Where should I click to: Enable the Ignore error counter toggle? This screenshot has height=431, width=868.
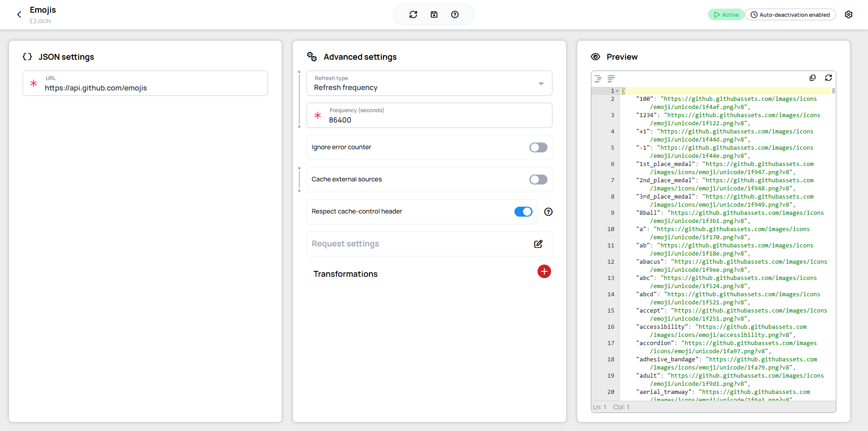(x=538, y=147)
